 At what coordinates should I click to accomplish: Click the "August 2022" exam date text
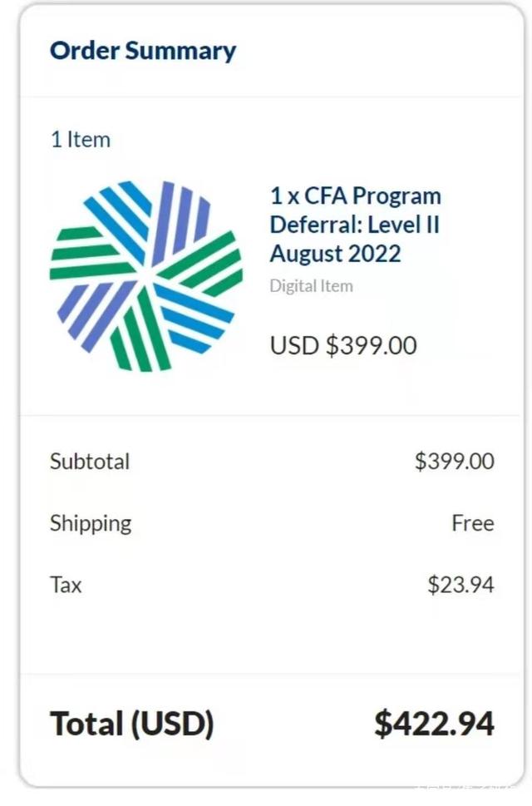(335, 253)
